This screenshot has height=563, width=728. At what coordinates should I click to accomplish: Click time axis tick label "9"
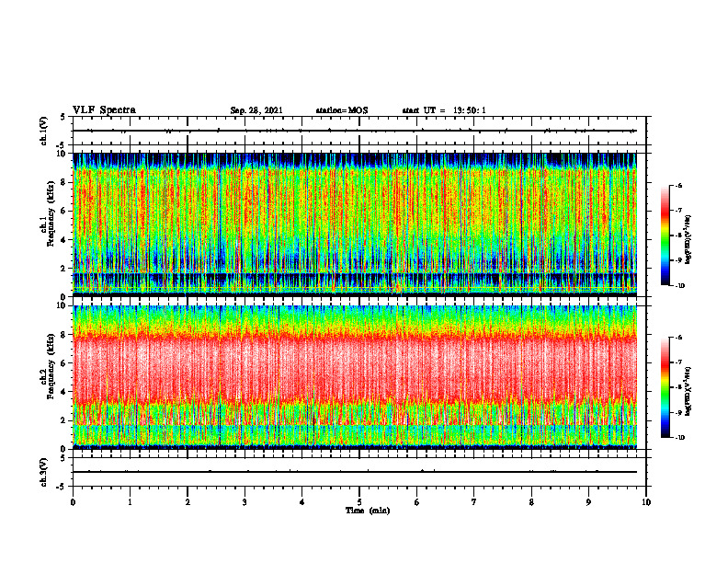[588, 502]
